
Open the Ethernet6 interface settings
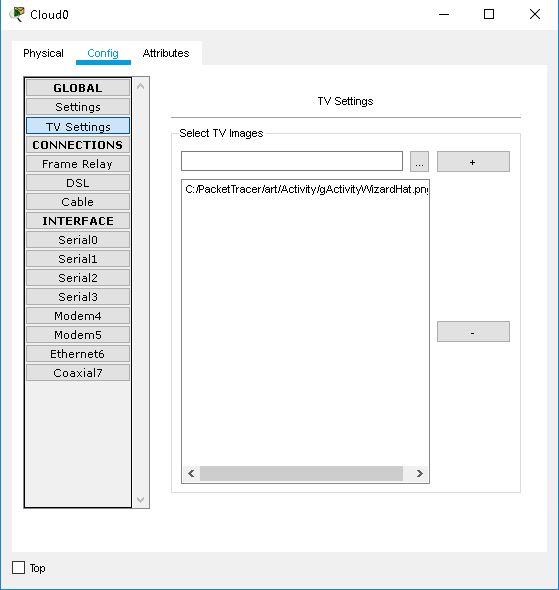pos(78,354)
